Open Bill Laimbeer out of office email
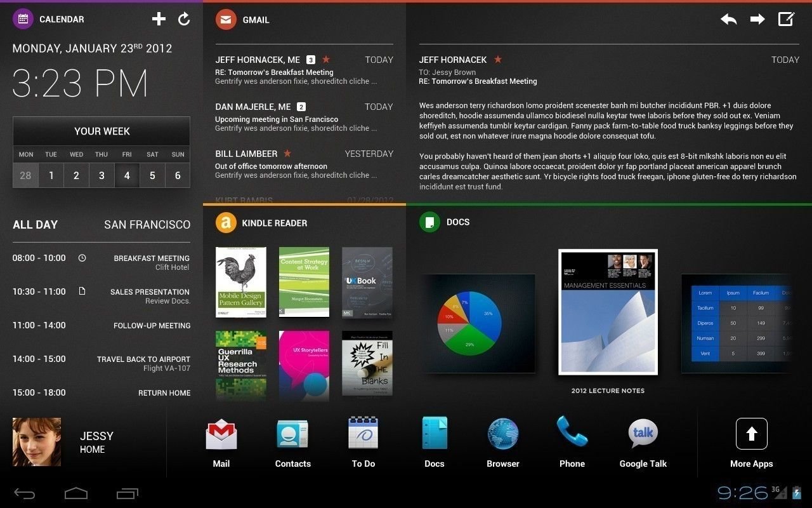 [x=304, y=164]
